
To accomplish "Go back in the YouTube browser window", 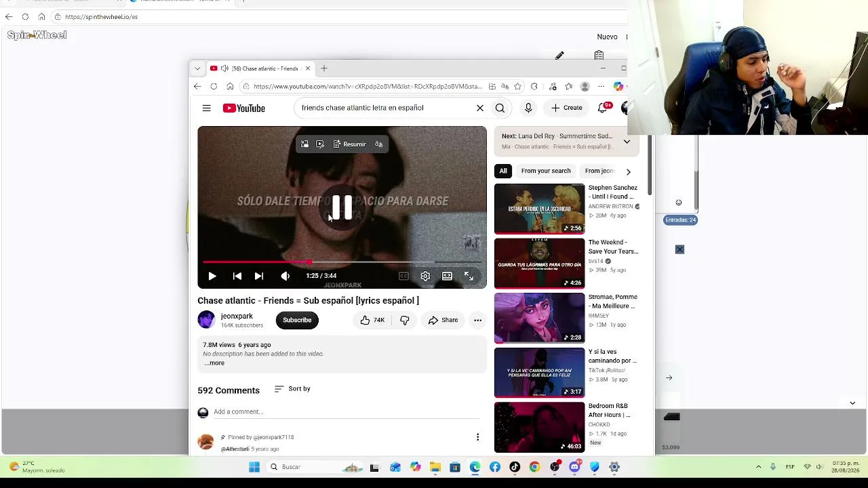I will click(x=197, y=87).
